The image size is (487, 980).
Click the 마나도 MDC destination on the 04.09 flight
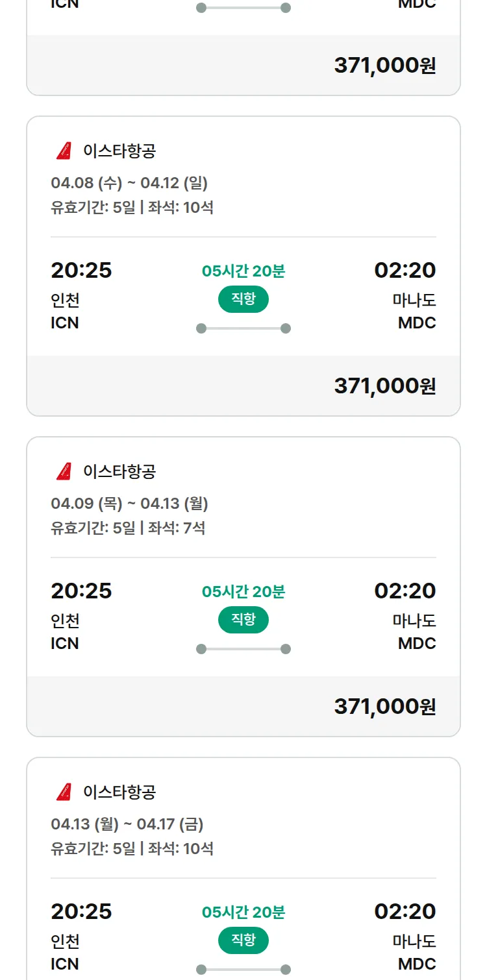pos(414,632)
